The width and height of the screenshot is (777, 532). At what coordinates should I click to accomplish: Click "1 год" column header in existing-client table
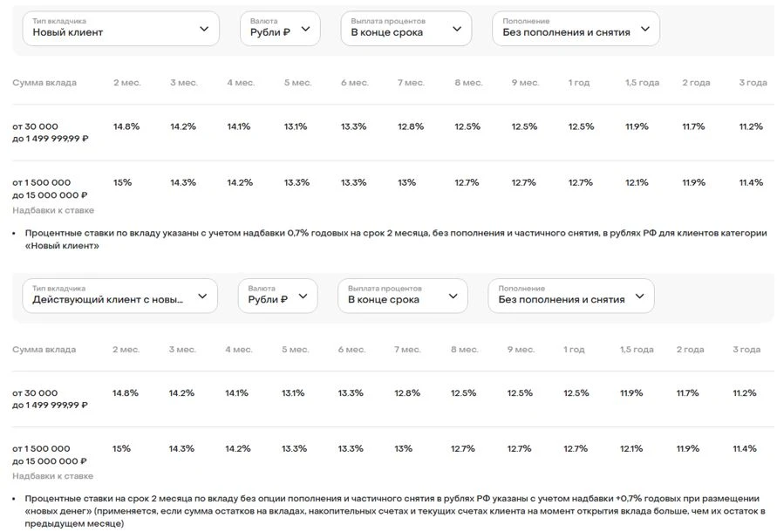(574, 350)
